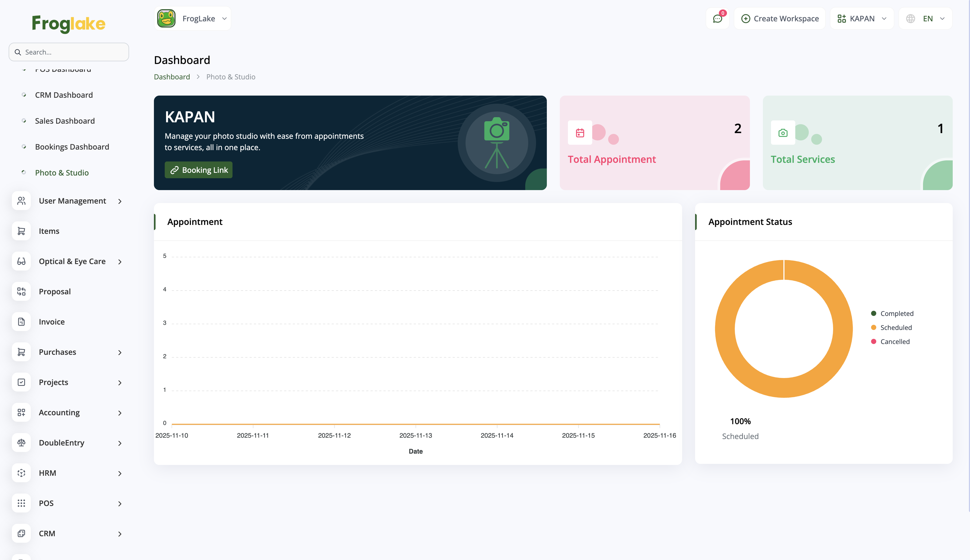
Task: Click the Total Services camera icon
Action: point(783,133)
